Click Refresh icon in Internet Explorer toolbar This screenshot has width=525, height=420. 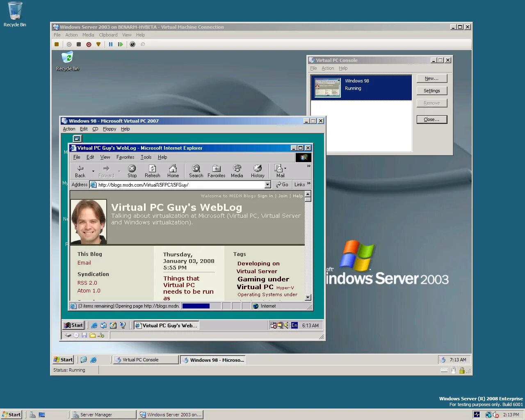152,171
